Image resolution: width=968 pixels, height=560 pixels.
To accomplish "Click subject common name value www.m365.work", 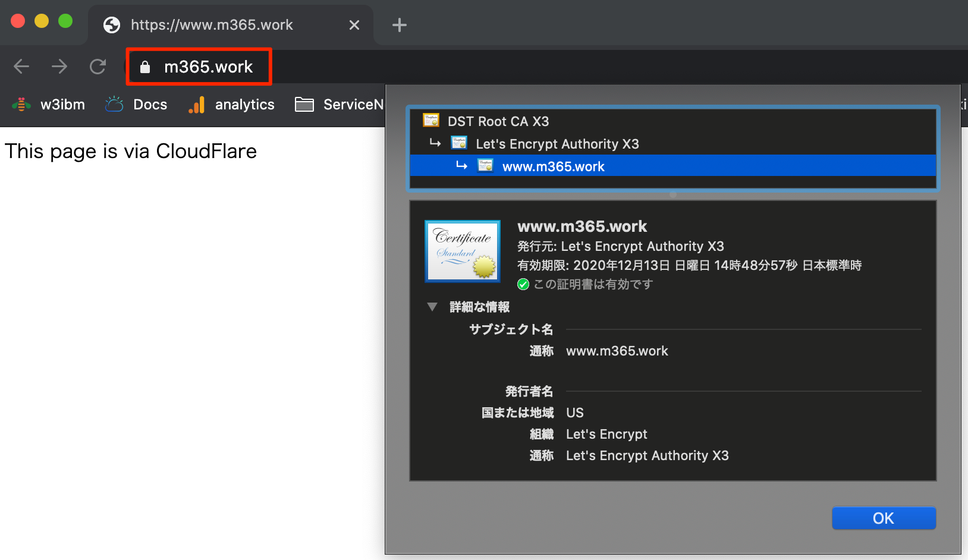I will 617,351.
